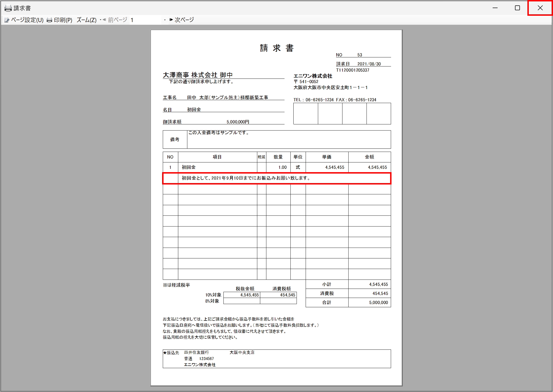
Task: Click the Page Setup (ページ設定) icon
Action: pyautogui.click(x=7, y=20)
